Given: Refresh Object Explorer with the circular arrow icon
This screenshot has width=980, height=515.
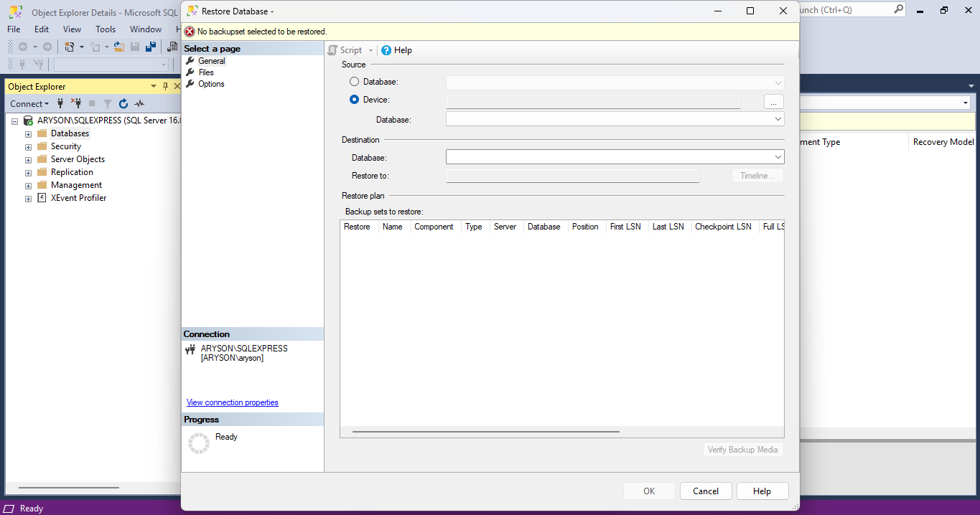Looking at the screenshot, I should (123, 104).
